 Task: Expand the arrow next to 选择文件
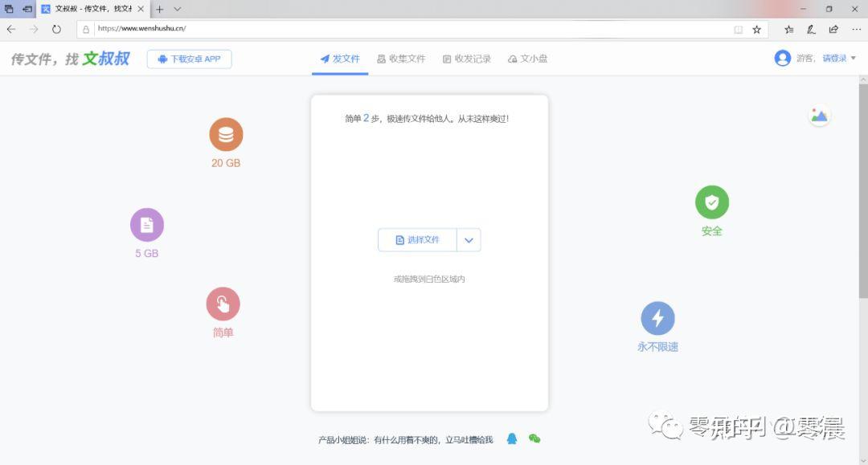469,239
